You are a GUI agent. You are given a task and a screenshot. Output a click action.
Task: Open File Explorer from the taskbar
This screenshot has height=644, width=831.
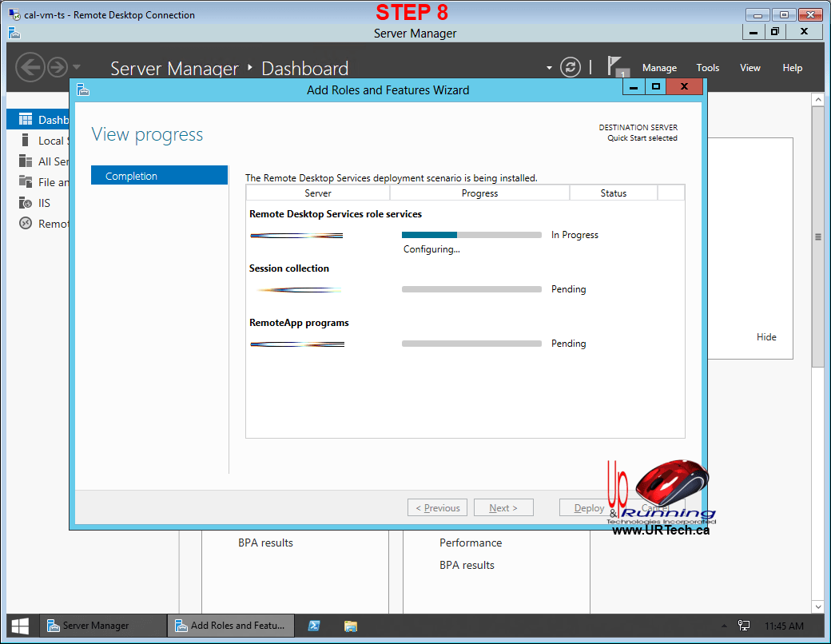click(x=350, y=626)
